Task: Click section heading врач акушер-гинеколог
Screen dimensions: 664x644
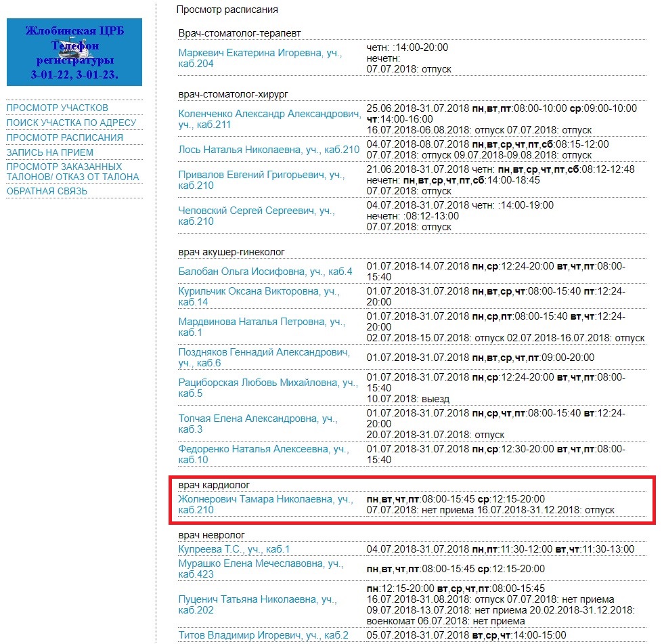Action: (x=231, y=252)
